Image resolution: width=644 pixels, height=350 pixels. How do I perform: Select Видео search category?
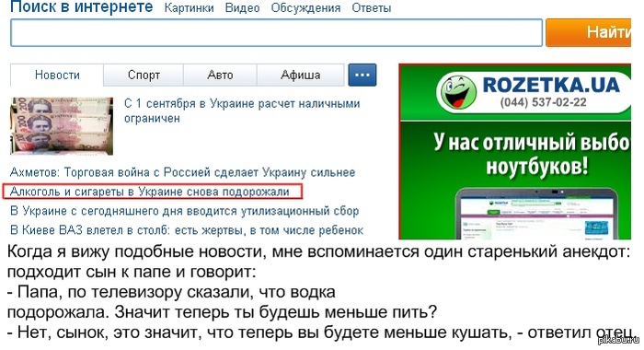(x=242, y=7)
